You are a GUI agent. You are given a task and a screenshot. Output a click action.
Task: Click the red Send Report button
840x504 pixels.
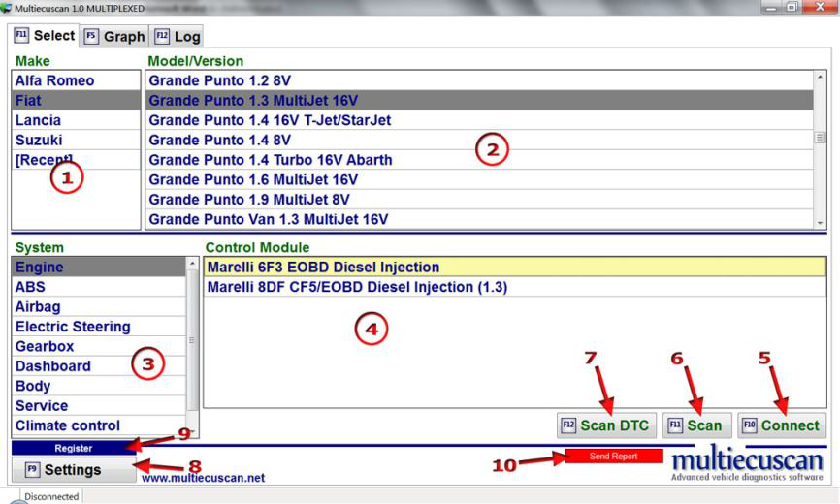(612, 457)
